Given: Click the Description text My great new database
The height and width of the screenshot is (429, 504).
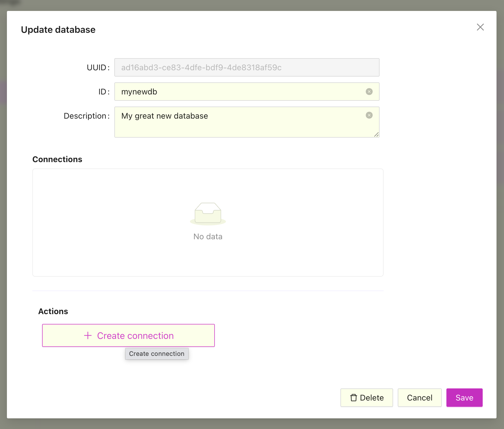Looking at the screenshot, I should click(164, 116).
